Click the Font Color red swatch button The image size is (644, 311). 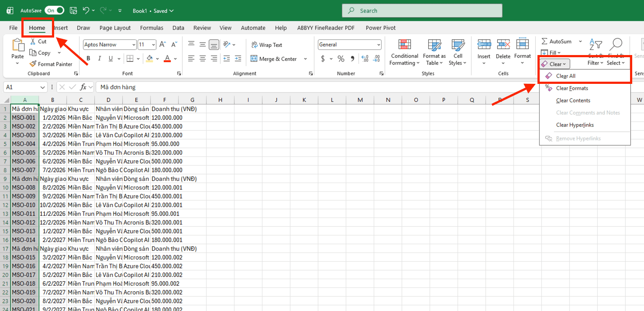pos(167,59)
